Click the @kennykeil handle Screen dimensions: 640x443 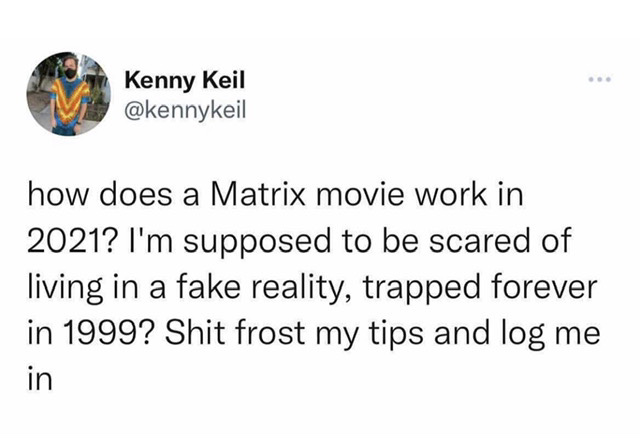point(179,105)
